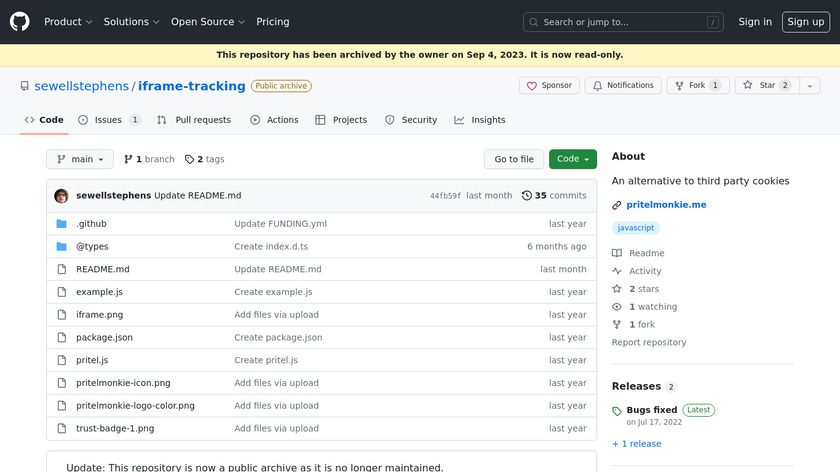The width and height of the screenshot is (840, 472).
Task: Switch to the Issues tab
Action: tap(108, 120)
